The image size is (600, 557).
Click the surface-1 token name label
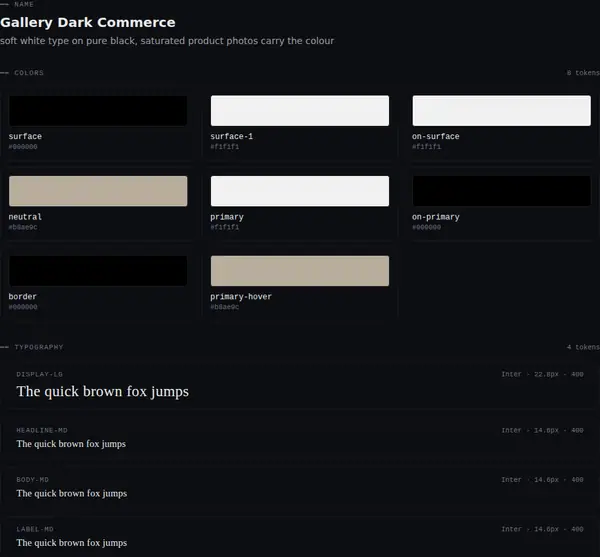point(232,136)
